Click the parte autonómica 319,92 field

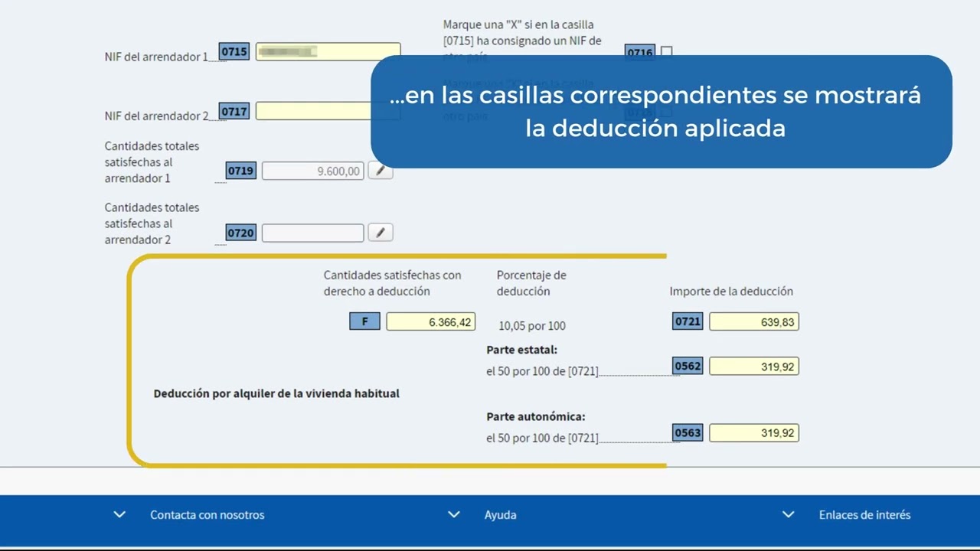pyautogui.click(x=753, y=433)
